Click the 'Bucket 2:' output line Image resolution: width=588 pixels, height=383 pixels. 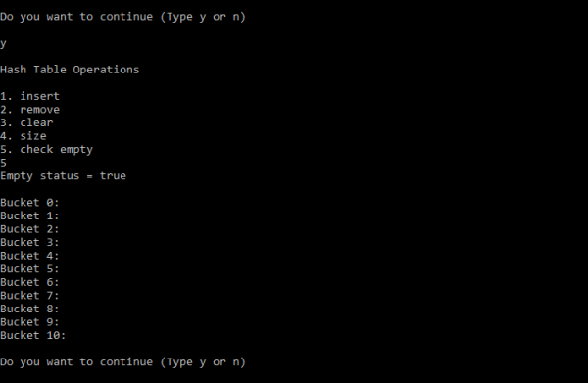(x=29, y=229)
